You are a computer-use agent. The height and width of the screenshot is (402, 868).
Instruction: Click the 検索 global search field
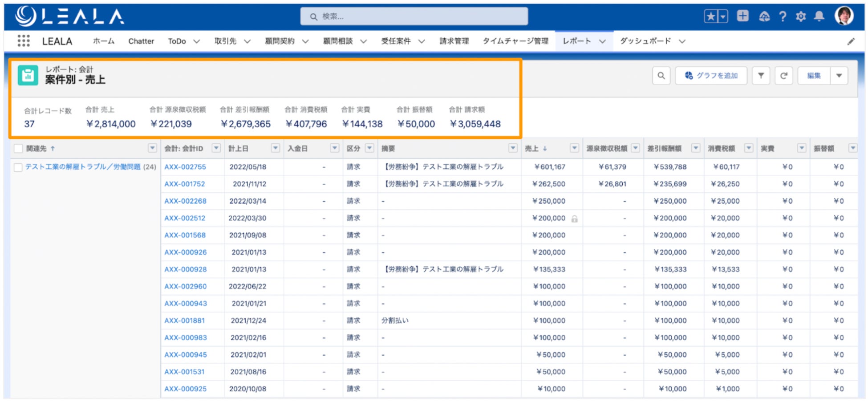tap(414, 16)
